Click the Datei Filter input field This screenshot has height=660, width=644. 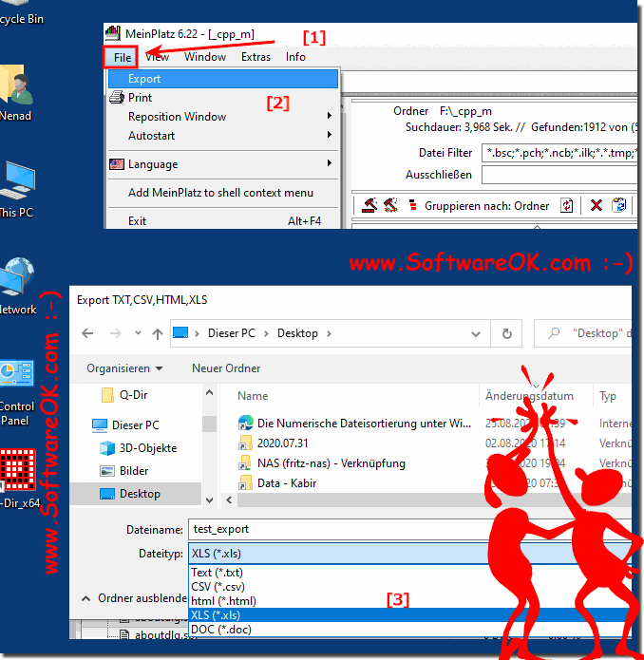(x=559, y=152)
